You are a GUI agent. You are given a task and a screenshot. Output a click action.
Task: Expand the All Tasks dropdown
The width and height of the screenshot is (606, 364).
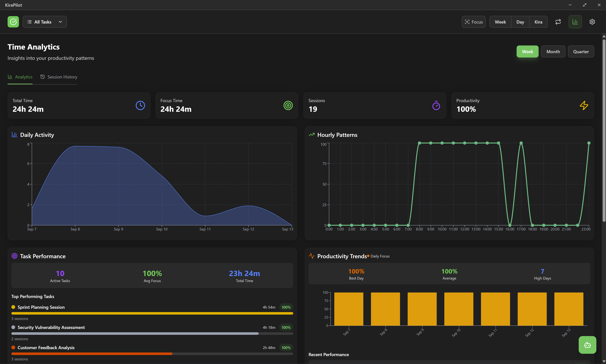click(43, 22)
